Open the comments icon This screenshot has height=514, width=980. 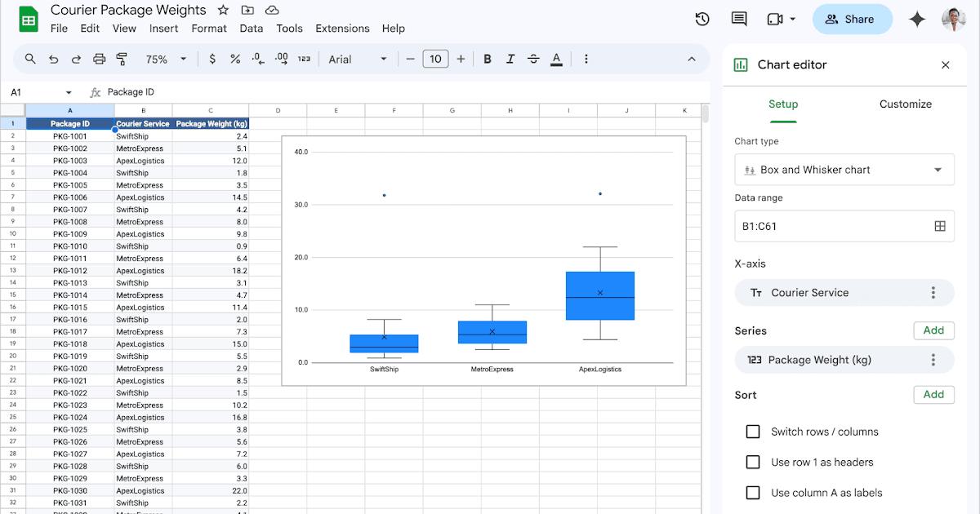tap(739, 19)
